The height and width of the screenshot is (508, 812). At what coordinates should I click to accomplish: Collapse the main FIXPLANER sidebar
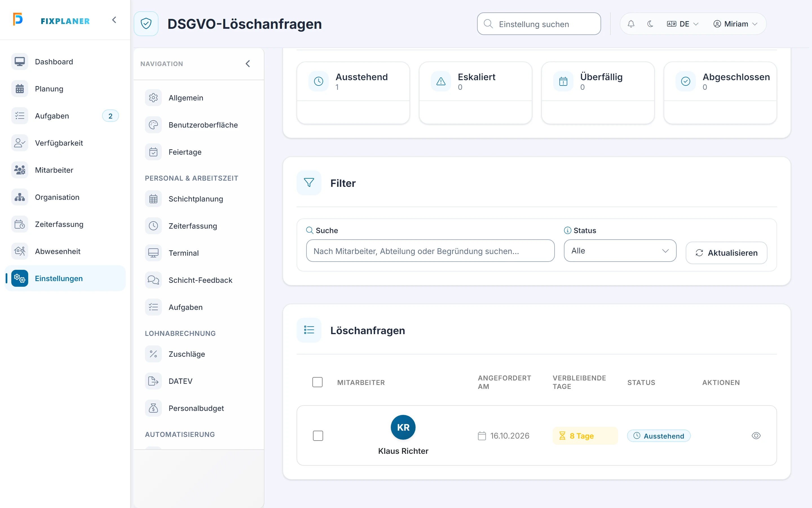[114, 20]
